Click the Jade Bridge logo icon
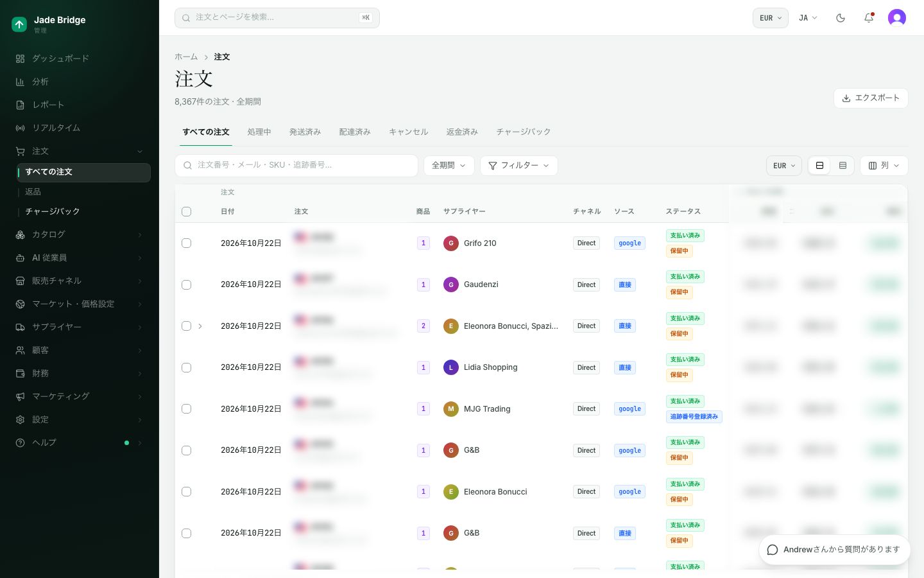Image resolution: width=924 pixels, height=578 pixels. 19,24
